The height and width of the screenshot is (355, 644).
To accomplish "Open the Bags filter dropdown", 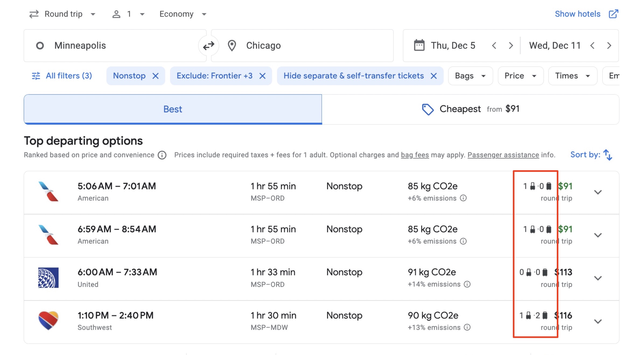I will 470,76.
